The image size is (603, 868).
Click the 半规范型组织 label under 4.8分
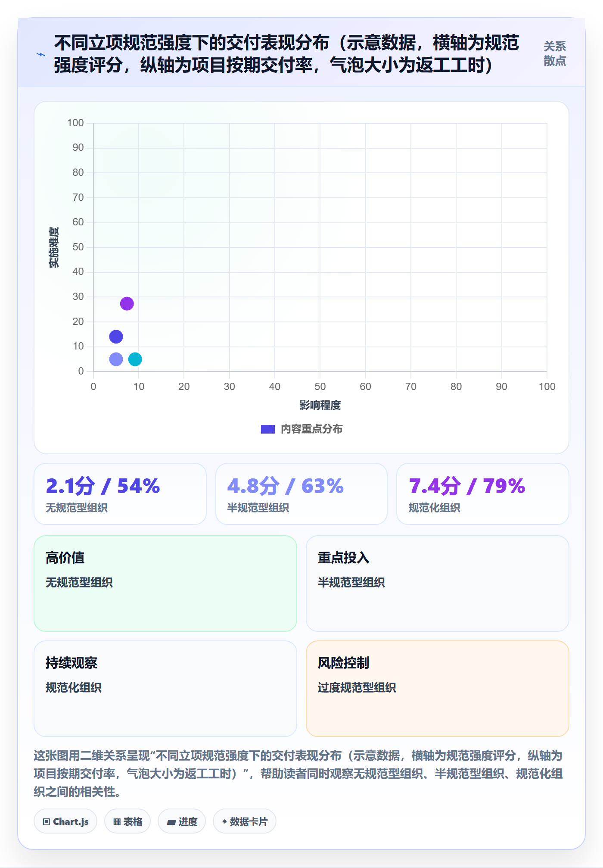click(x=258, y=508)
